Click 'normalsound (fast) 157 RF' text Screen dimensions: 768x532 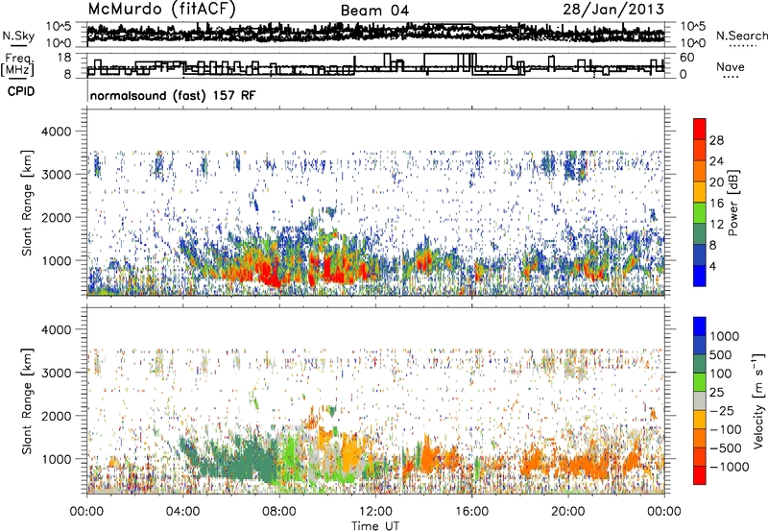[173, 95]
